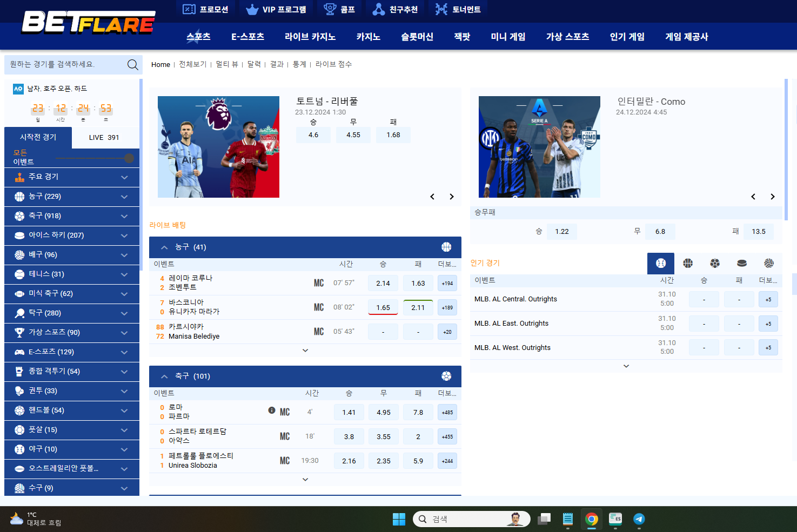Expand the 주요 경기 sidebar section
The height and width of the screenshot is (532, 797).
72,177
